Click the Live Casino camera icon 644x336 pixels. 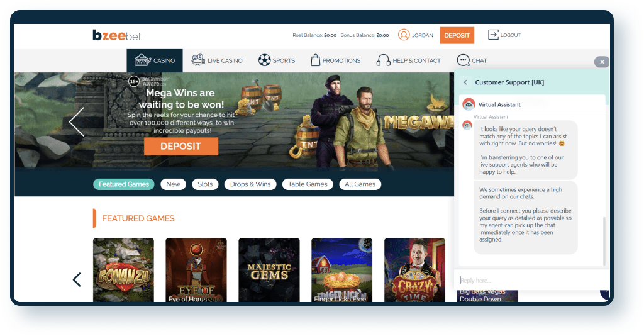pyautogui.click(x=198, y=60)
